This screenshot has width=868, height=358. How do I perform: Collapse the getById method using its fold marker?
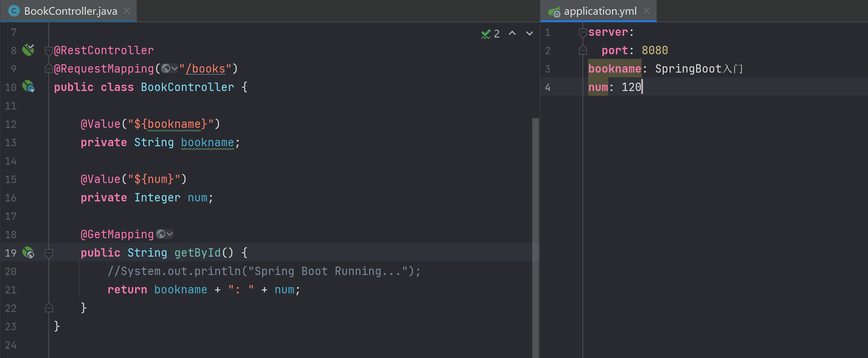point(48,253)
